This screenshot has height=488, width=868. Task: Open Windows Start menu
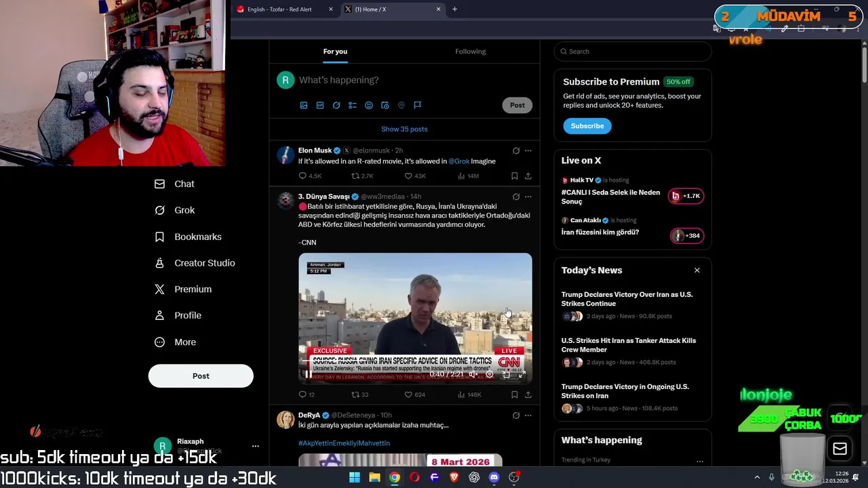(x=355, y=477)
